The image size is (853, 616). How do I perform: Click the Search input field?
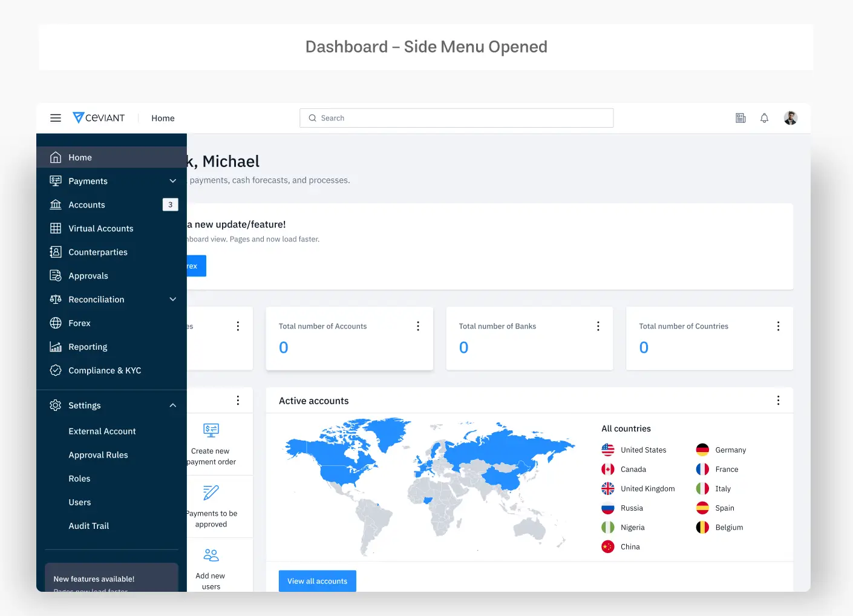[x=457, y=118]
